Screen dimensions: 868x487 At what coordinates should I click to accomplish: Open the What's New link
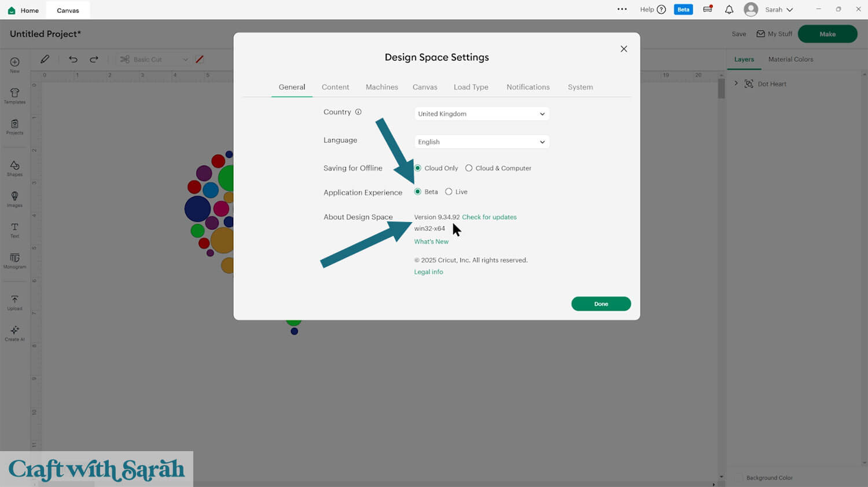pyautogui.click(x=431, y=242)
